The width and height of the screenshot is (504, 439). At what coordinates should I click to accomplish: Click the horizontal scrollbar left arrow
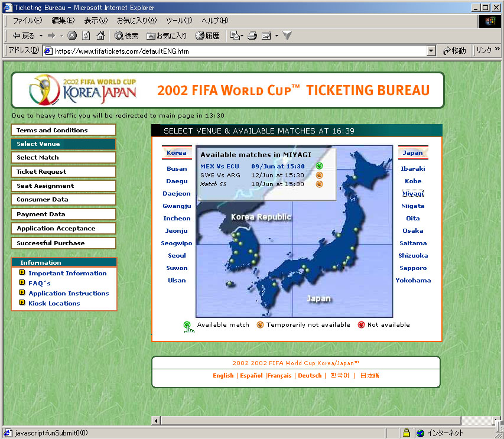tap(156, 420)
